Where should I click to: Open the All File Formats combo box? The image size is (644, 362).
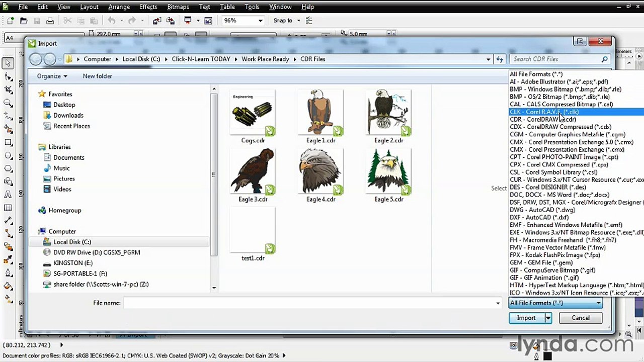(555, 303)
